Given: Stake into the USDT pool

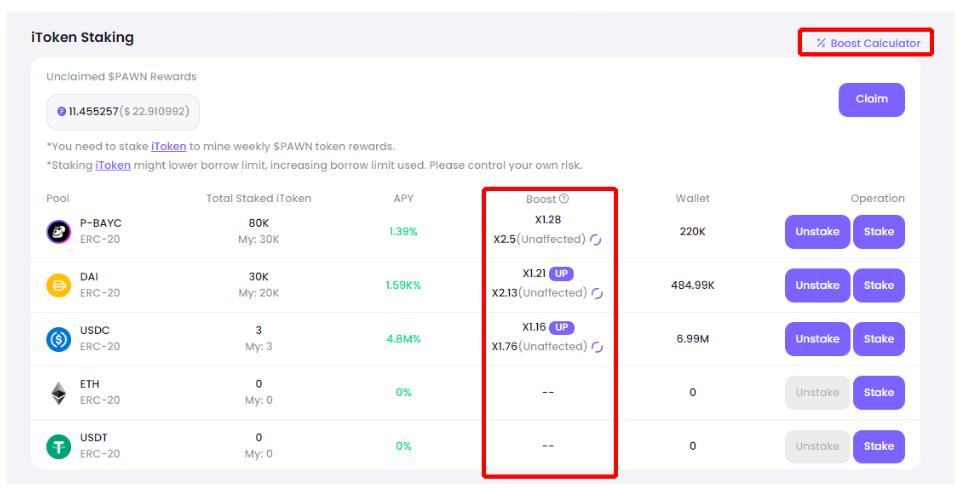Looking at the screenshot, I should (x=879, y=446).
